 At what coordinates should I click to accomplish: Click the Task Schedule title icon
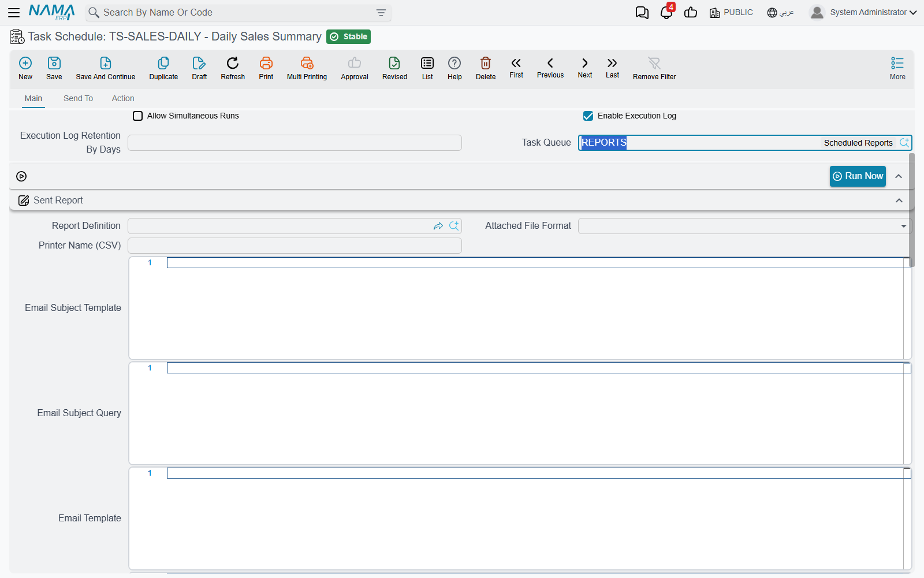(17, 37)
